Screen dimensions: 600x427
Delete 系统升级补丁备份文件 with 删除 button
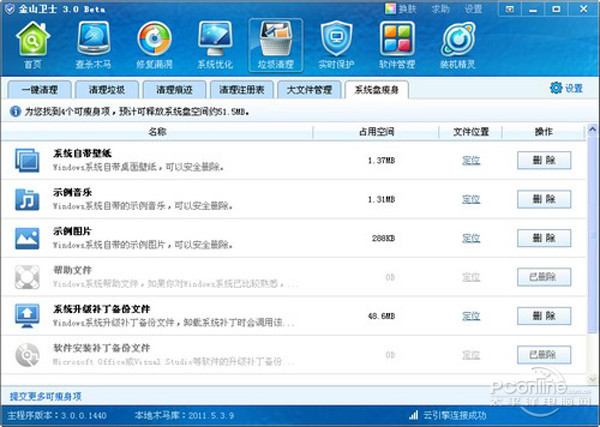[x=544, y=316]
